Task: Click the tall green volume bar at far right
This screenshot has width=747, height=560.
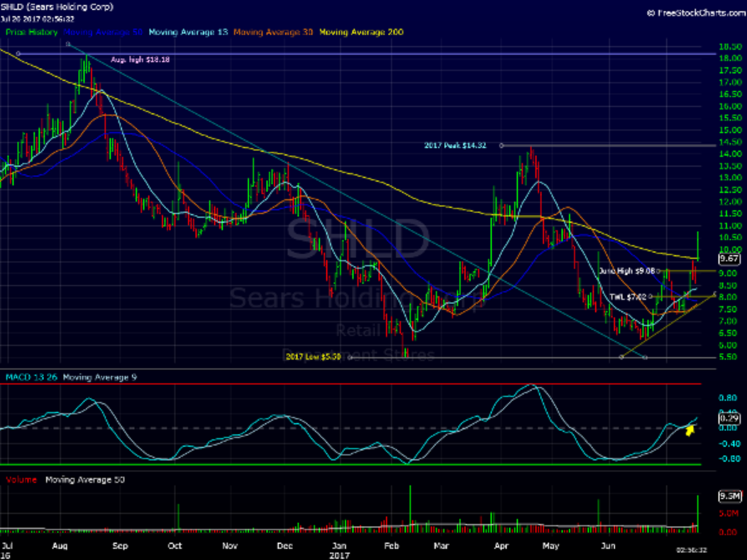Action: tap(698, 513)
